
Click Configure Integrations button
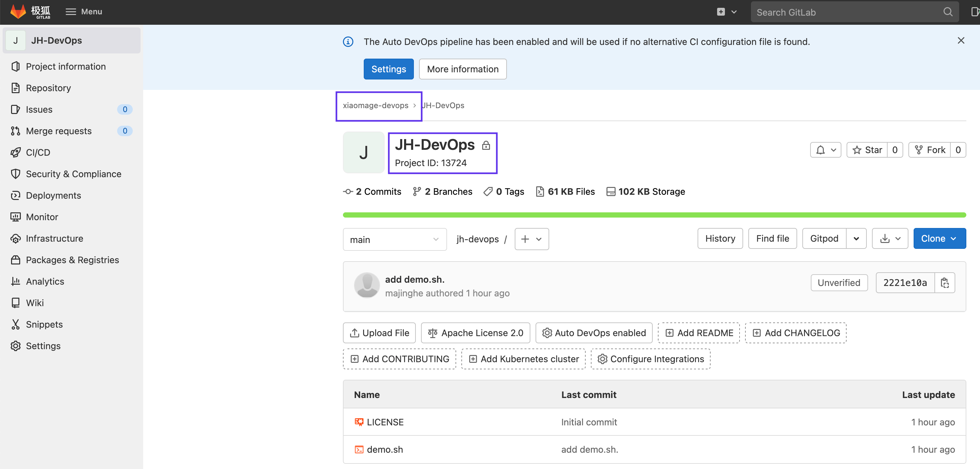(650, 359)
